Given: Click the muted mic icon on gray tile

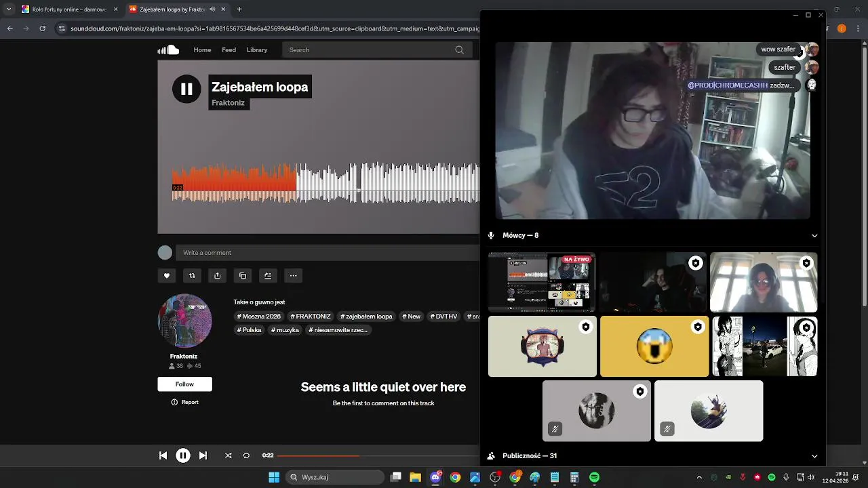Looking at the screenshot, I should coord(555,429).
